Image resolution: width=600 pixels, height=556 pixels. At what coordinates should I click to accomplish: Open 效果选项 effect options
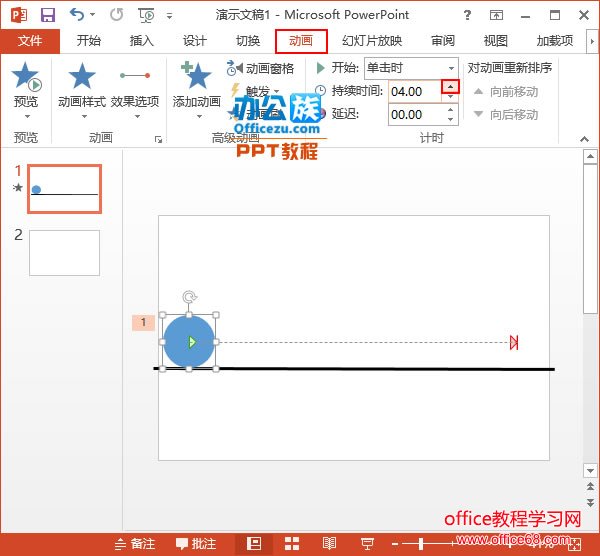click(135, 90)
